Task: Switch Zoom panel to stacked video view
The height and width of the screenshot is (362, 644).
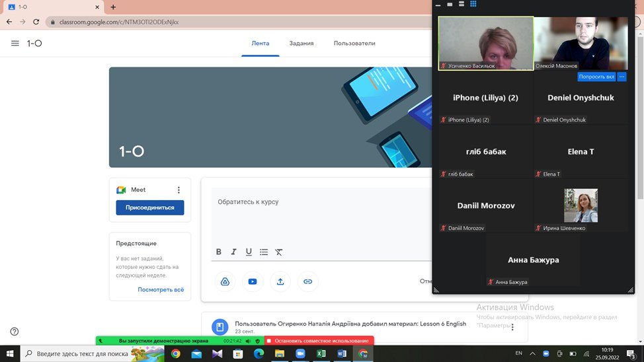Action: click(462, 4)
